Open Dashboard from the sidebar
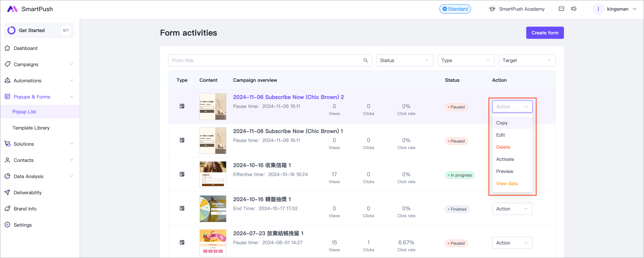644x258 pixels. [25, 48]
